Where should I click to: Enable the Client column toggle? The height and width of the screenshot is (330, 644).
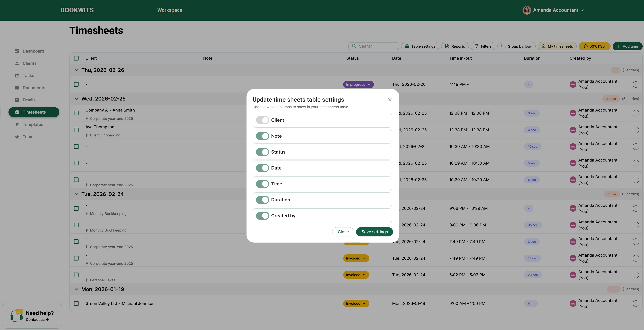coord(262,120)
